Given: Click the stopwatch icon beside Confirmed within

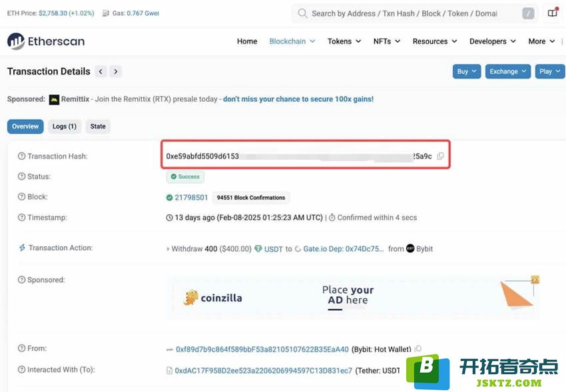Looking at the screenshot, I should pyautogui.click(x=332, y=218).
